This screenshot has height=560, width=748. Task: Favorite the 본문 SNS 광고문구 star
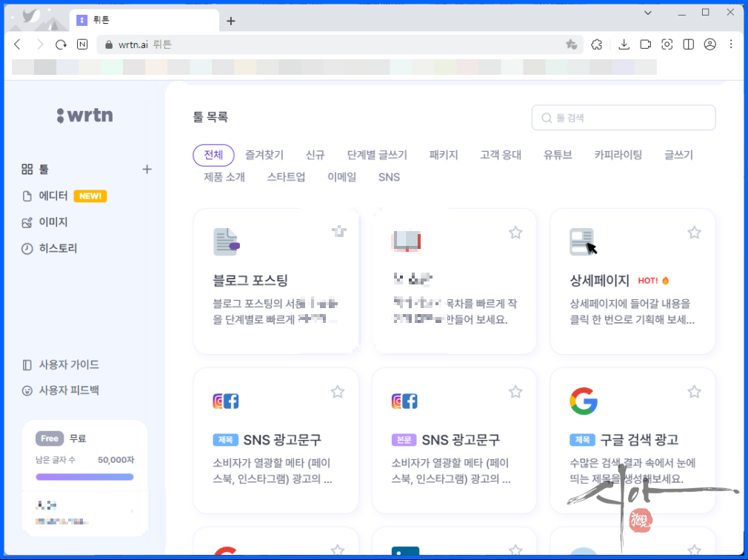(515, 392)
